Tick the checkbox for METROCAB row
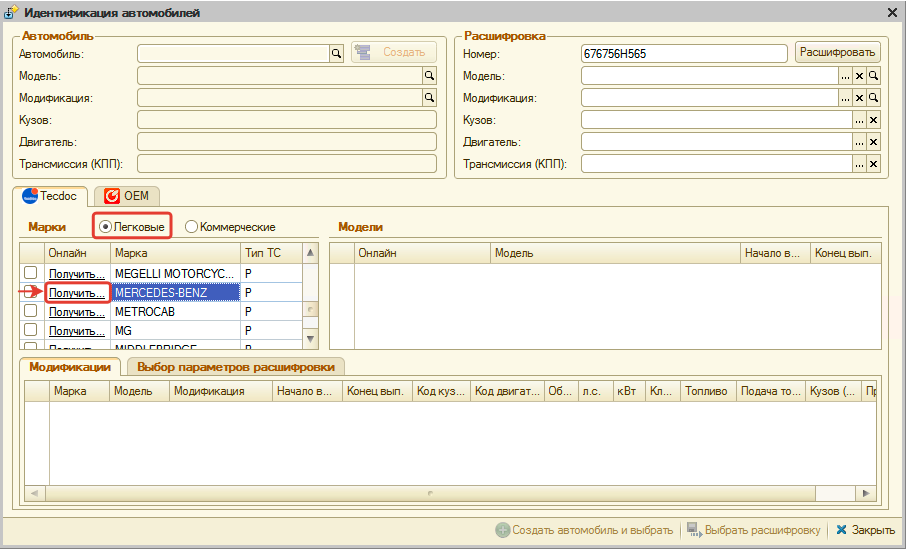Image resolution: width=906 pixels, height=549 pixels. click(x=31, y=311)
